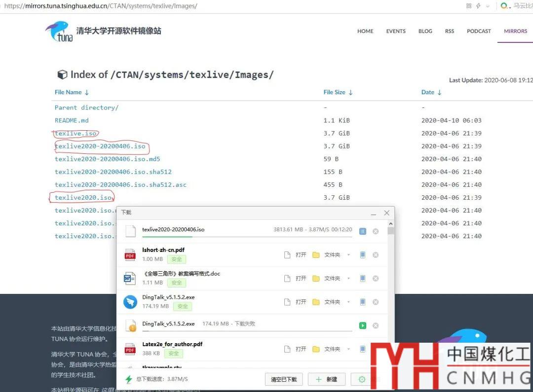Send lshort-zh-cn.pdf to phone
The width and height of the screenshot is (533, 392).
[x=363, y=255]
